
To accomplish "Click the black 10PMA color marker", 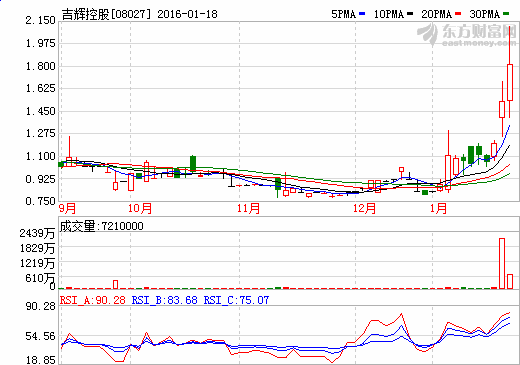I will (x=410, y=14).
